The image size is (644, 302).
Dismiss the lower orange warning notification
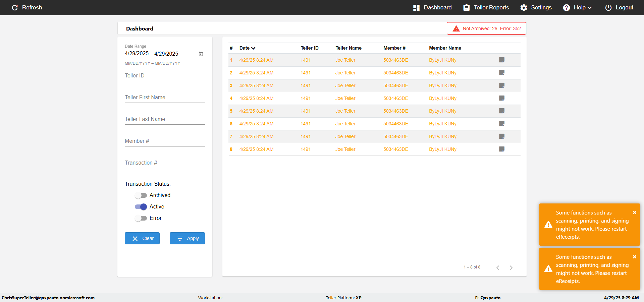[635, 257]
